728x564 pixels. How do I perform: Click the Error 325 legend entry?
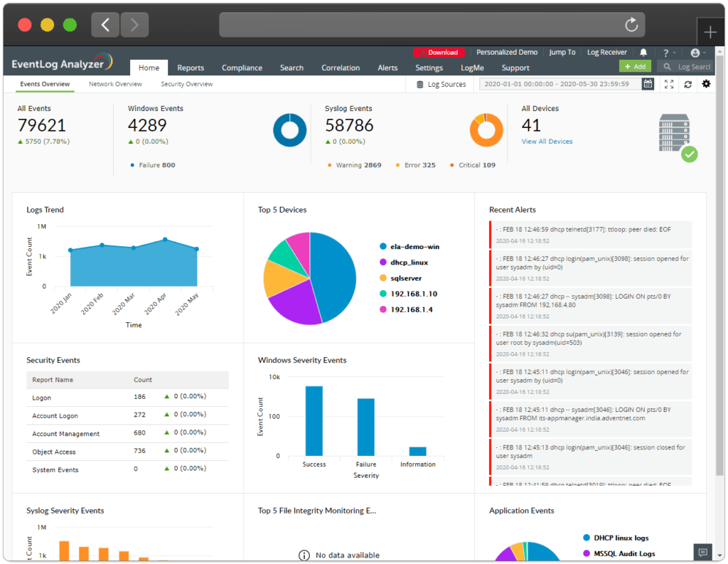(415, 165)
